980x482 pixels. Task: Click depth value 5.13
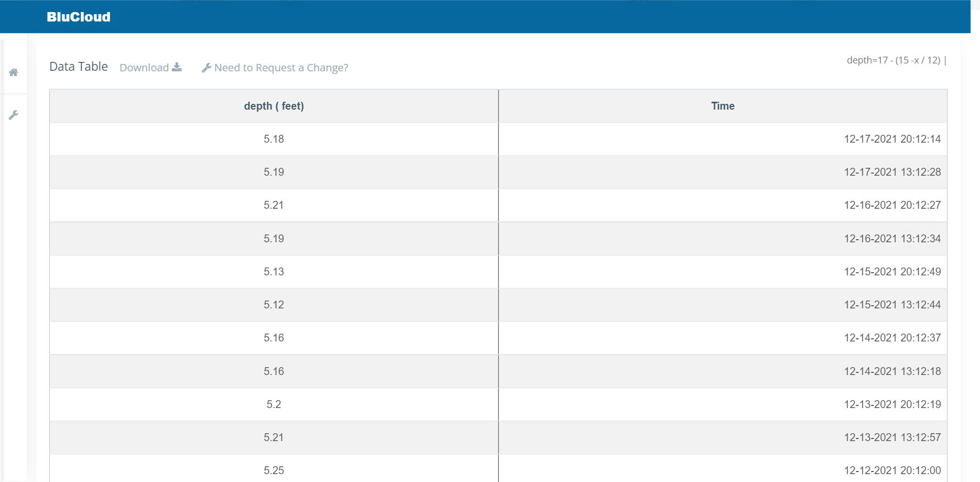pyautogui.click(x=274, y=272)
